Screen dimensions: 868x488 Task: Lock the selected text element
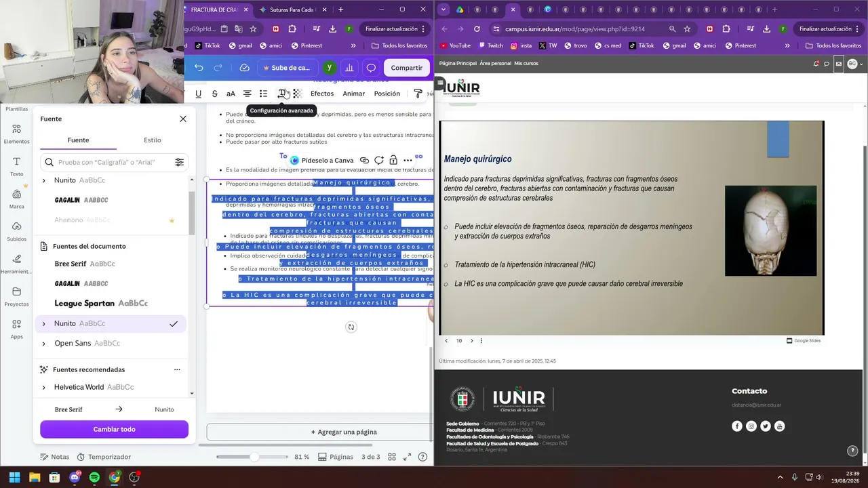pyautogui.click(x=393, y=161)
